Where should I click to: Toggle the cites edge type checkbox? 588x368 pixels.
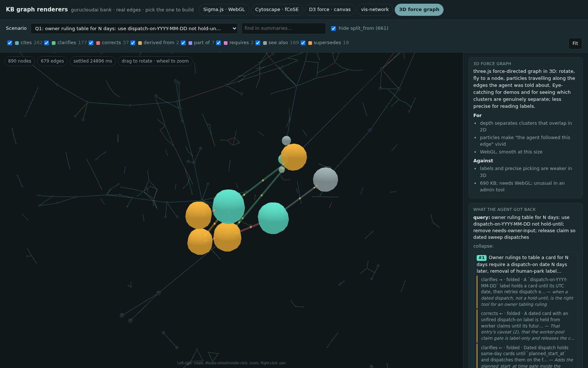(x=10, y=43)
